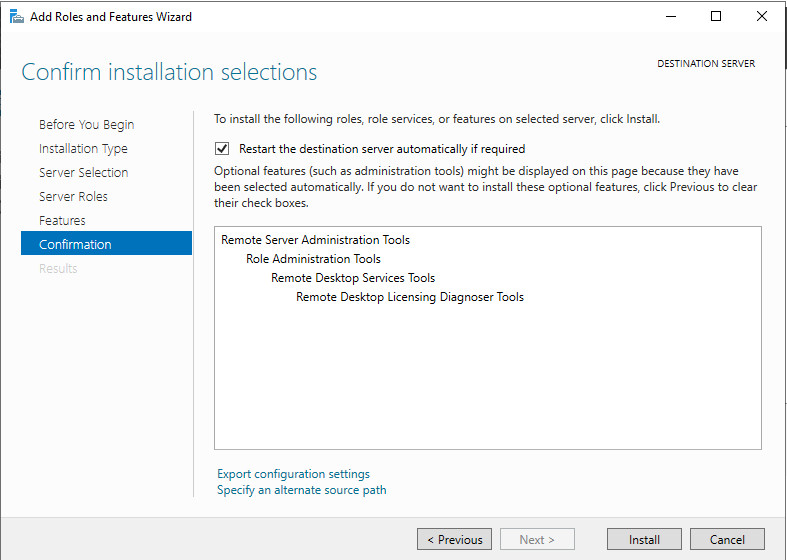Image resolution: width=787 pixels, height=560 pixels.
Task: Start installation with the Install button
Action: [x=644, y=539]
